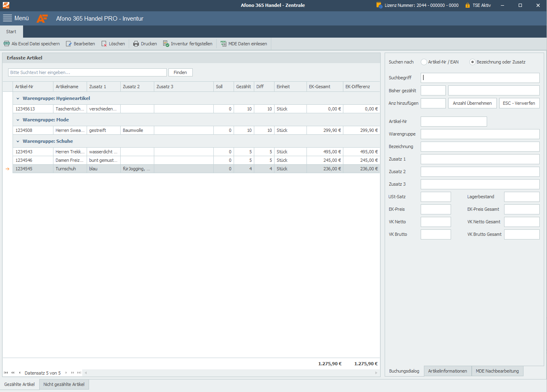Collapse the Warengruppe: Mode group
The image size is (547, 392).
[x=18, y=120]
